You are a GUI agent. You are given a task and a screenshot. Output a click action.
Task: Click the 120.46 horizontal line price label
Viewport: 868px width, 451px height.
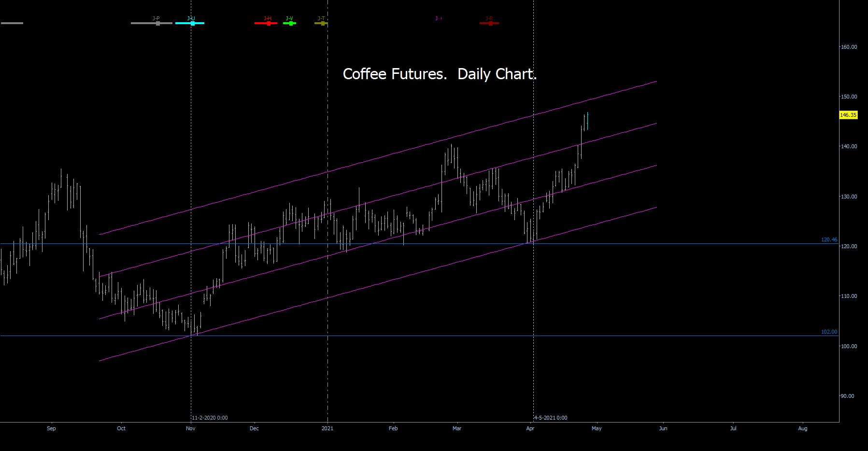tap(829, 240)
